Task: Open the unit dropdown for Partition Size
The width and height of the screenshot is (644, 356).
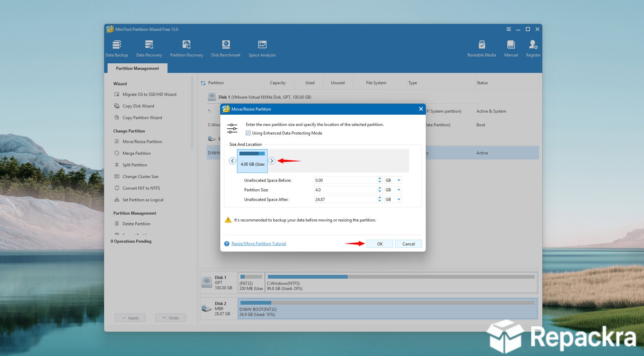Action: tap(399, 190)
